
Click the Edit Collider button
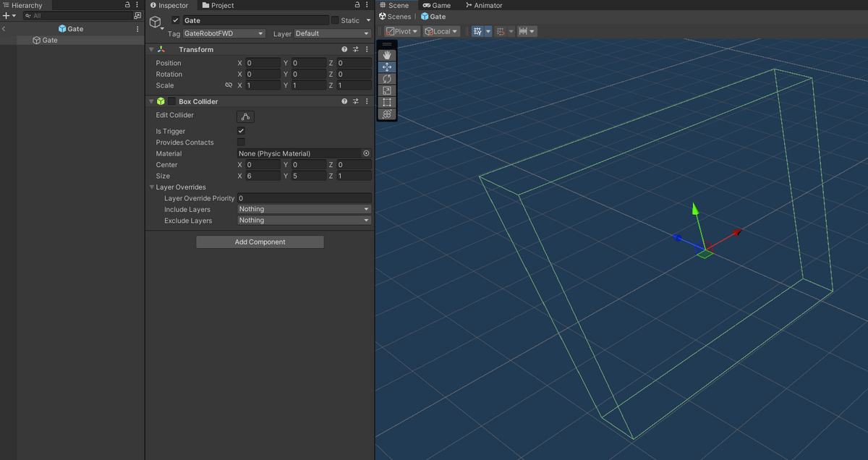[x=245, y=116]
